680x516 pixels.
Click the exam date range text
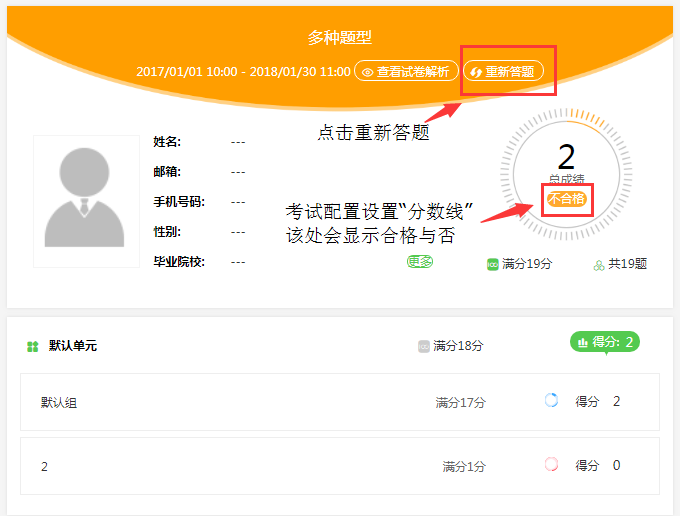point(243,72)
